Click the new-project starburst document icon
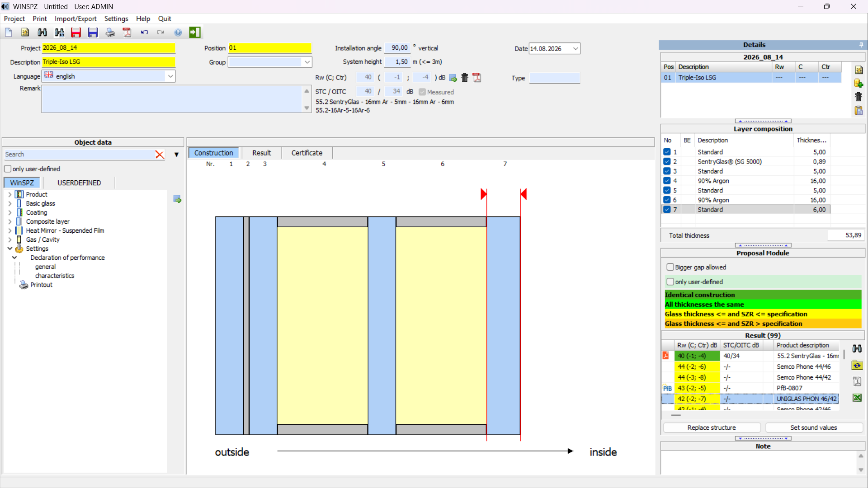This screenshot has width=868, height=488. click(25, 32)
